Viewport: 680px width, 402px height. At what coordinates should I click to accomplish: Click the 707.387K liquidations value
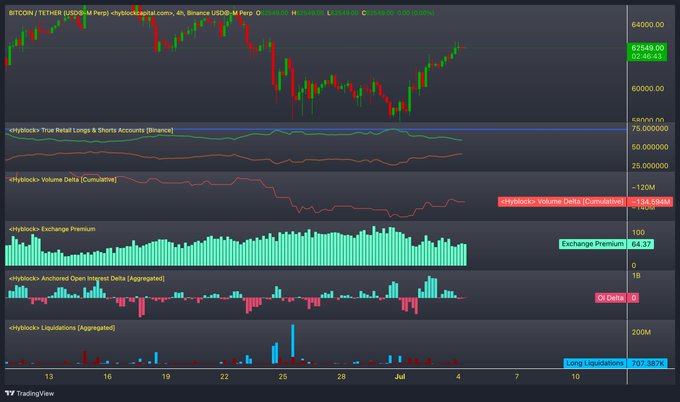[x=647, y=363]
